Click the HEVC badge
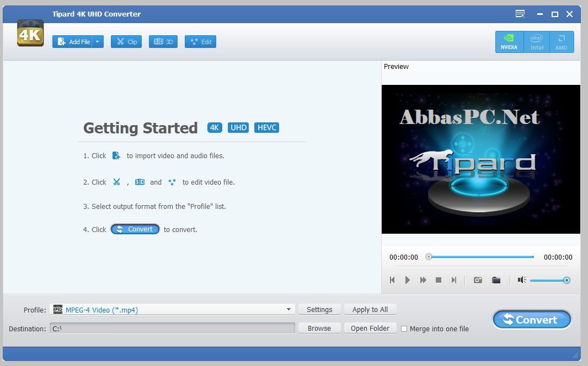The width and height of the screenshot is (588, 366). click(266, 128)
